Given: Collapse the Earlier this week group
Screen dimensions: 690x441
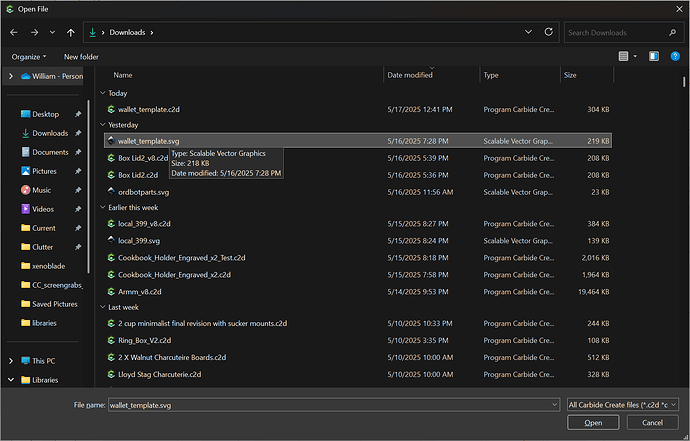Looking at the screenshot, I should click(103, 207).
